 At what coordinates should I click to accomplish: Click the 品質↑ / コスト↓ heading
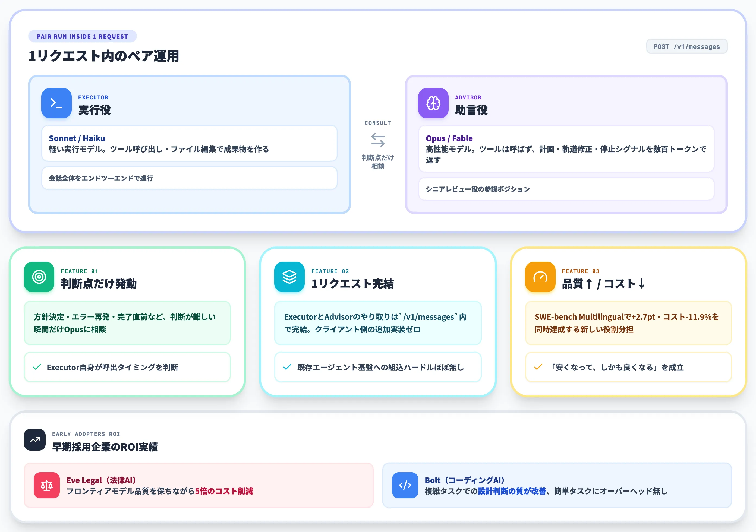click(x=604, y=284)
